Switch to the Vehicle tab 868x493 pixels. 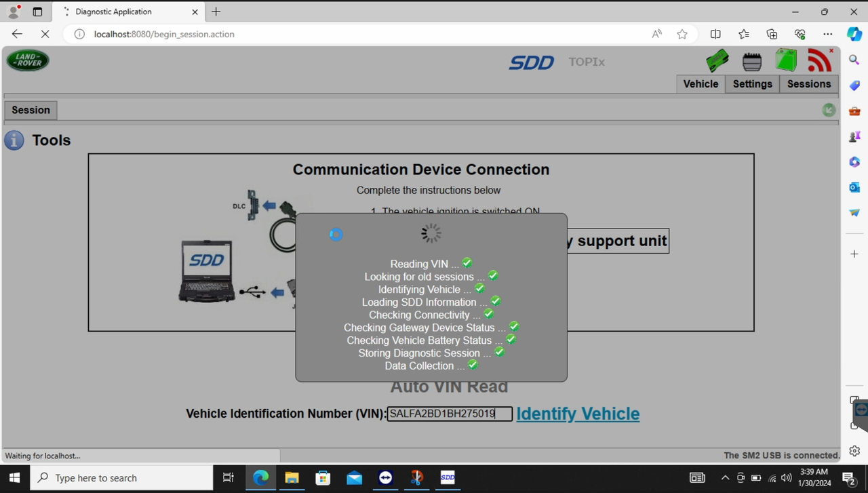pyautogui.click(x=701, y=83)
